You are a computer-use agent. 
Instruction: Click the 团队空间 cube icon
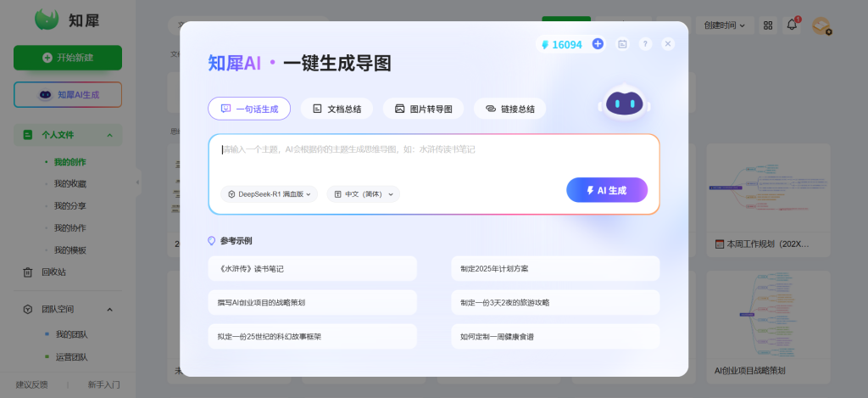pos(28,309)
